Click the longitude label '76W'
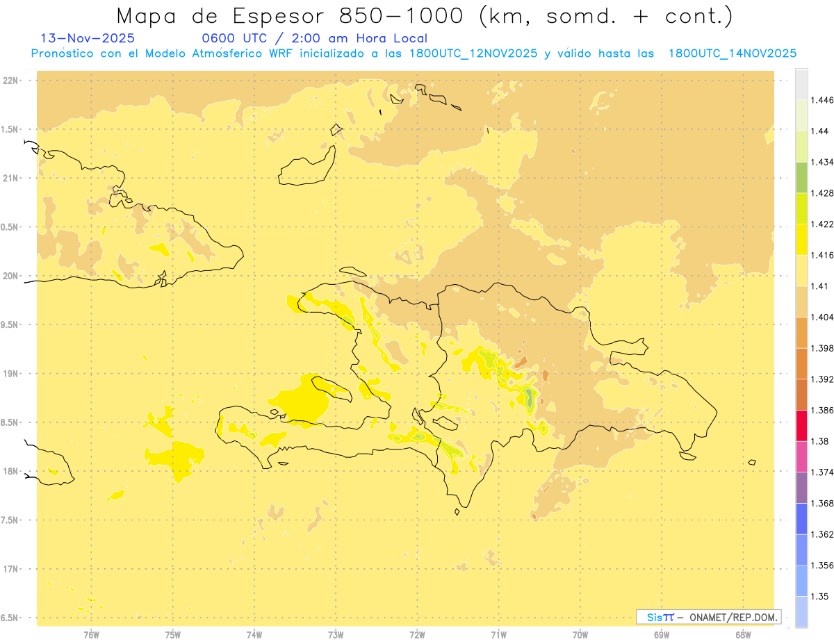Image resolution: width=834 pixels, height=644 pixels. click(x=91, y=634)
